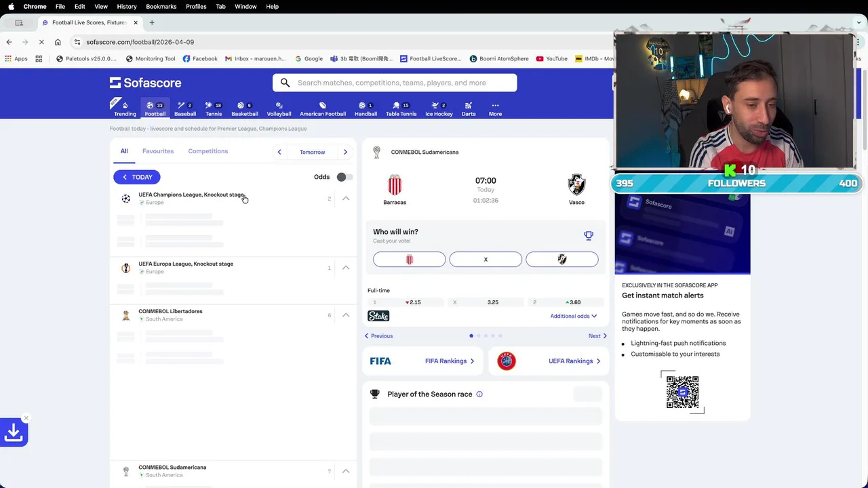Collapse the UEFA Champions League section

[346, 199]
